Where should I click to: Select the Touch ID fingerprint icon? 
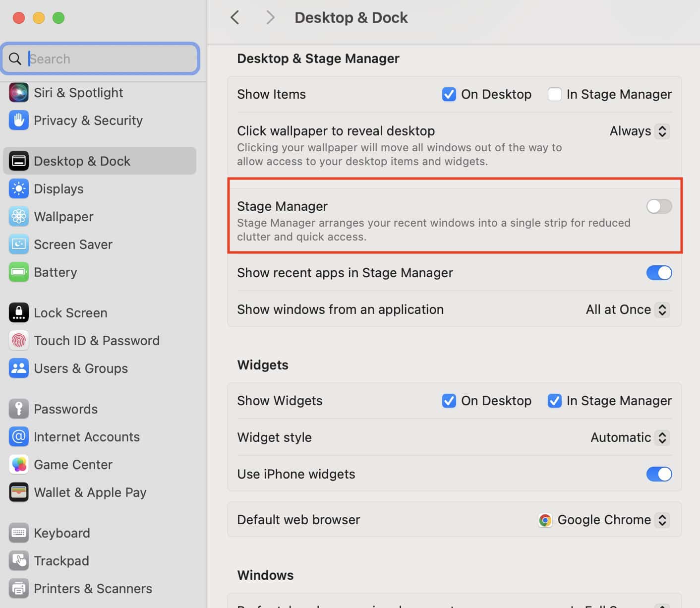click(x=18, y=341)
